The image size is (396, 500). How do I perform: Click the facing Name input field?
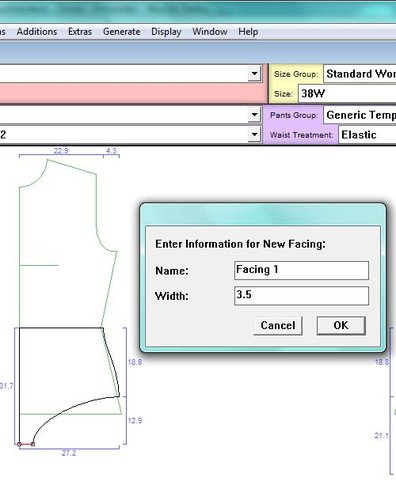click(301, 270)
